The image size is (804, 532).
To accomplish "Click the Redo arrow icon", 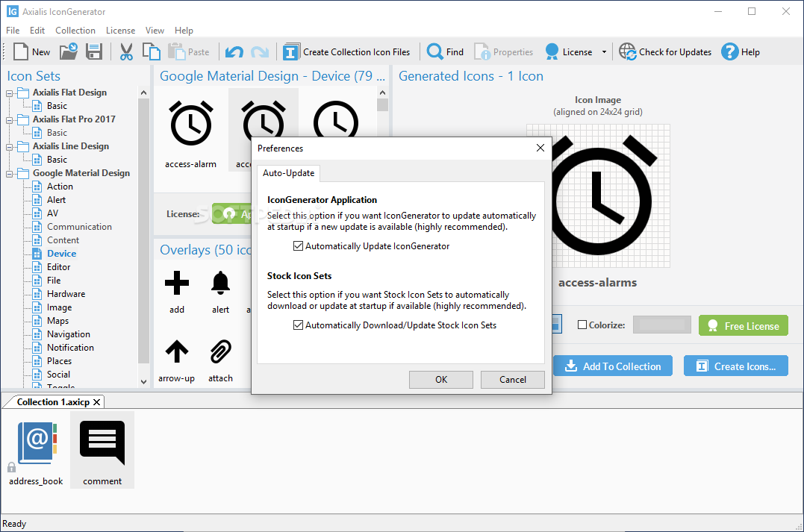I will pos(260,51).
